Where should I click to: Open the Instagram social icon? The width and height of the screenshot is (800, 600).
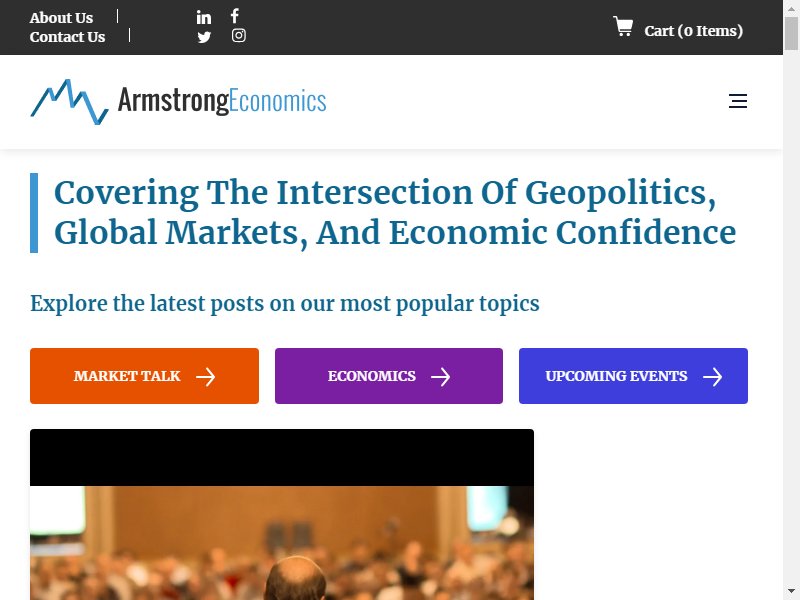pyautogui.click(x=239, y=35)
